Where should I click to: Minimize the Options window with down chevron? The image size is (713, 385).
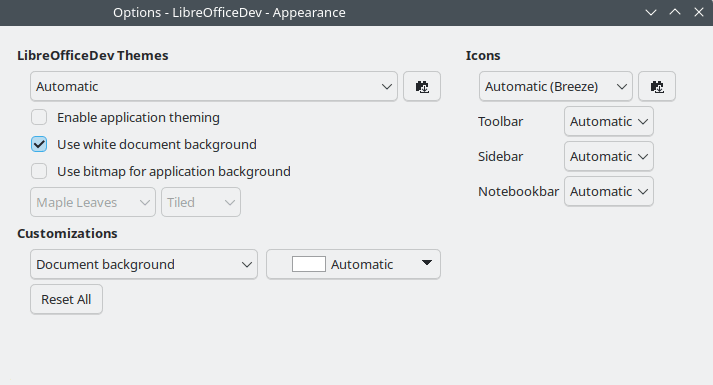pyautogui.click(x=651, y=12)
